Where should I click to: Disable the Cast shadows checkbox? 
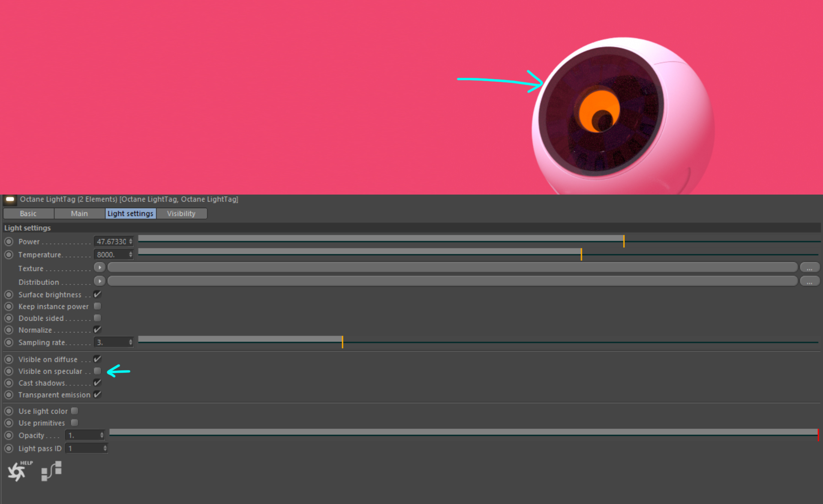coord(97,383)
